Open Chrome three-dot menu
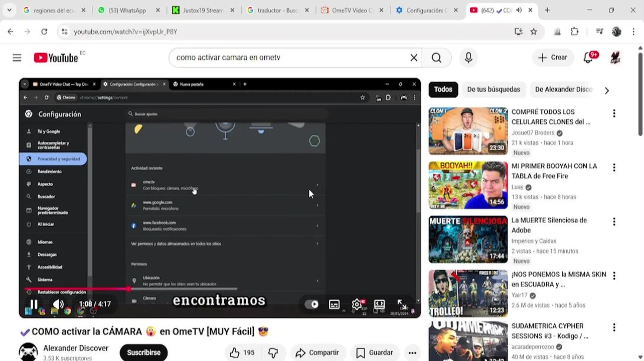This screenshot has width=644, height=361. tap(633, 32)
